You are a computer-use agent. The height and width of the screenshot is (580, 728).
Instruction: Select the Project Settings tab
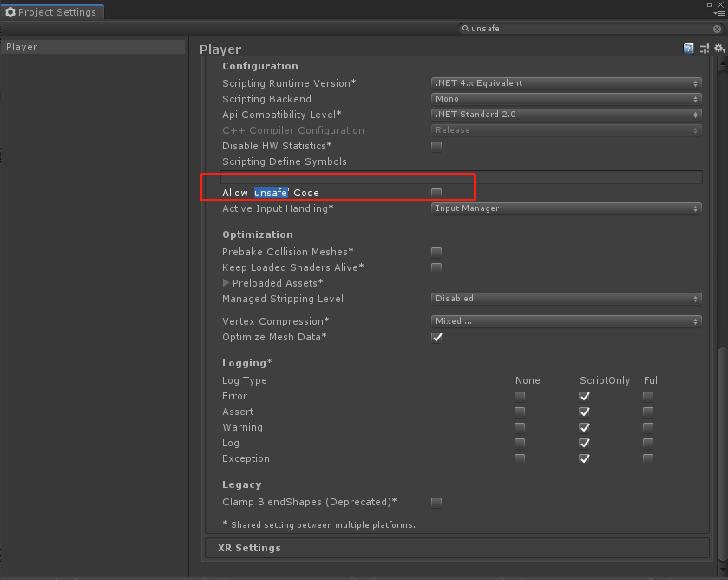(x=52, y=12)
